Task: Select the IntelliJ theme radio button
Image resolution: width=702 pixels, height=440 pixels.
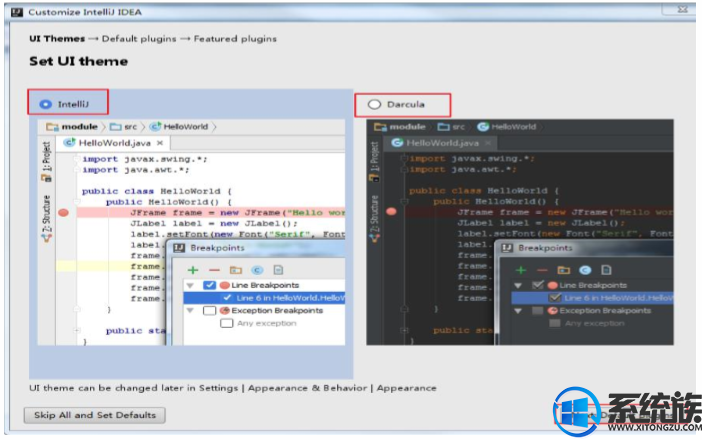Action: click(45, 104)
